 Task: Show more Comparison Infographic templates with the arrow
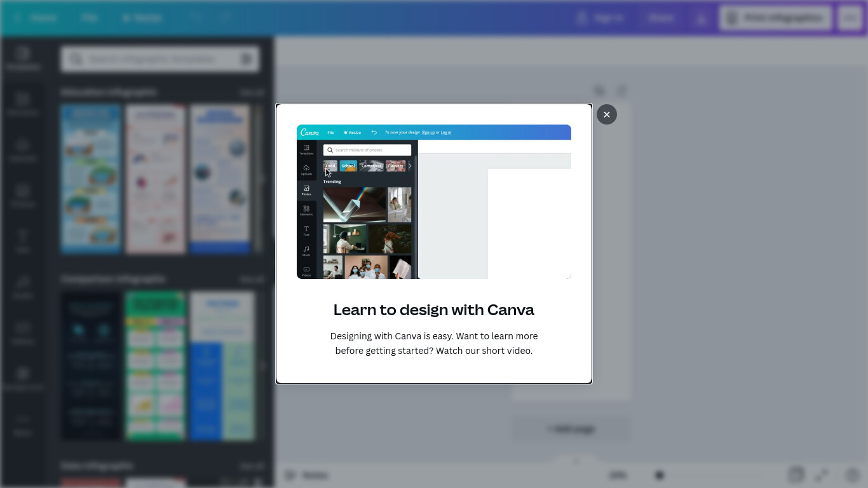[262, 366]
